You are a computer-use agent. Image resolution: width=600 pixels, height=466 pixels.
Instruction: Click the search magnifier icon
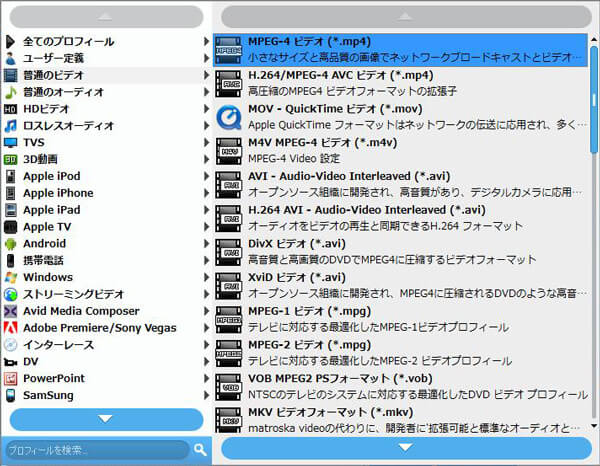[200, 450]
